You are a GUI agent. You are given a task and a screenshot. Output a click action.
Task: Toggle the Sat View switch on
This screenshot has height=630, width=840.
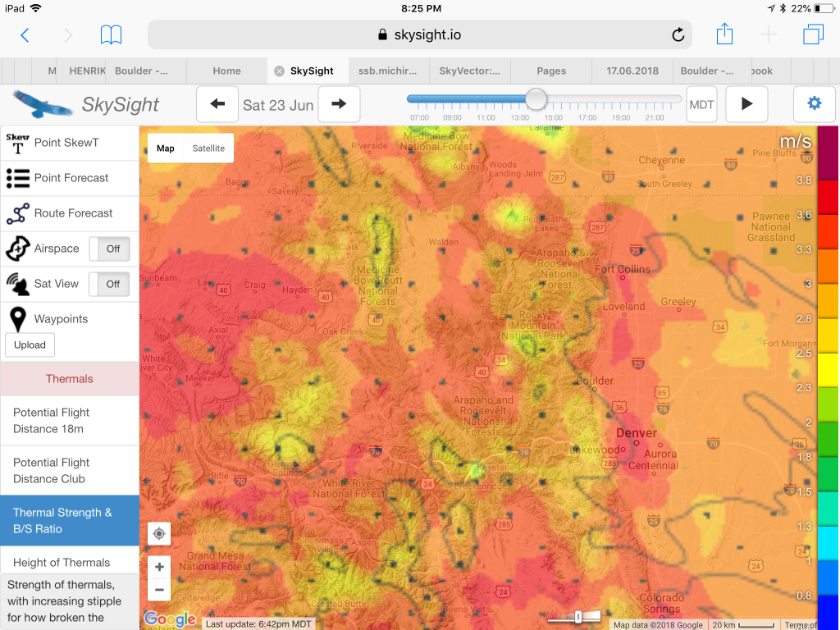point(109,284)
